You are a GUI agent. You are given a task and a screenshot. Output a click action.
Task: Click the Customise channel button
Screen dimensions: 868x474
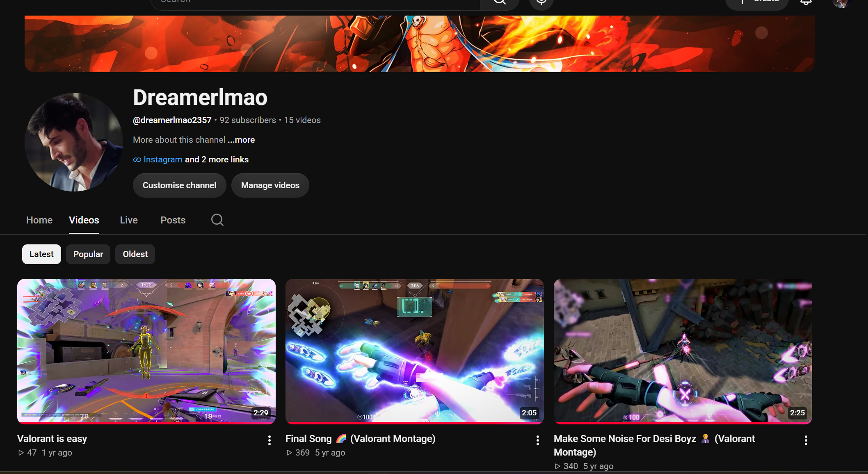pyautogui.click(x=180, y=185)
